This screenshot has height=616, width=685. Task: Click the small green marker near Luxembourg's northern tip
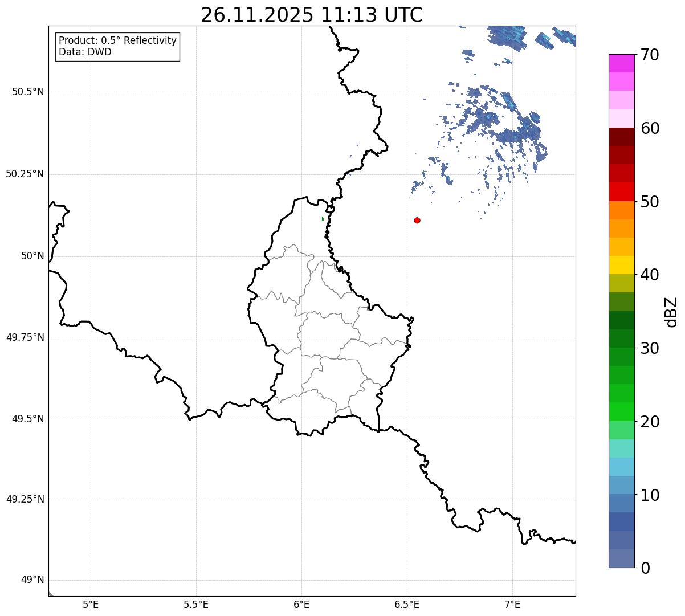coord(323,219)
